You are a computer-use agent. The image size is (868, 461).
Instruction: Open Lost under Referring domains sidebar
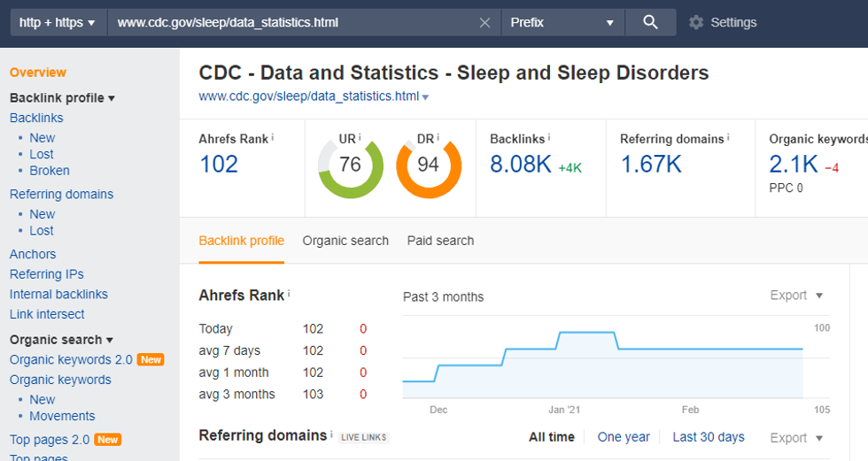42,230
